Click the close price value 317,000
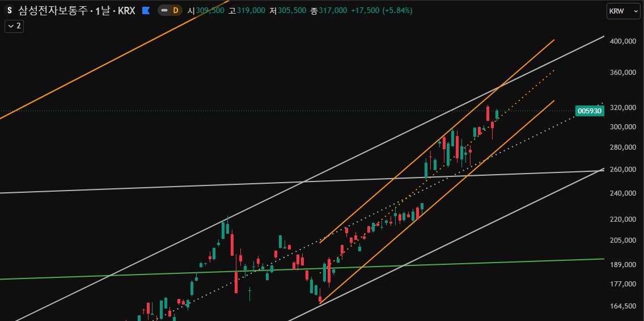The height and width of the screenshot is (321, 644). pos(333,11)
